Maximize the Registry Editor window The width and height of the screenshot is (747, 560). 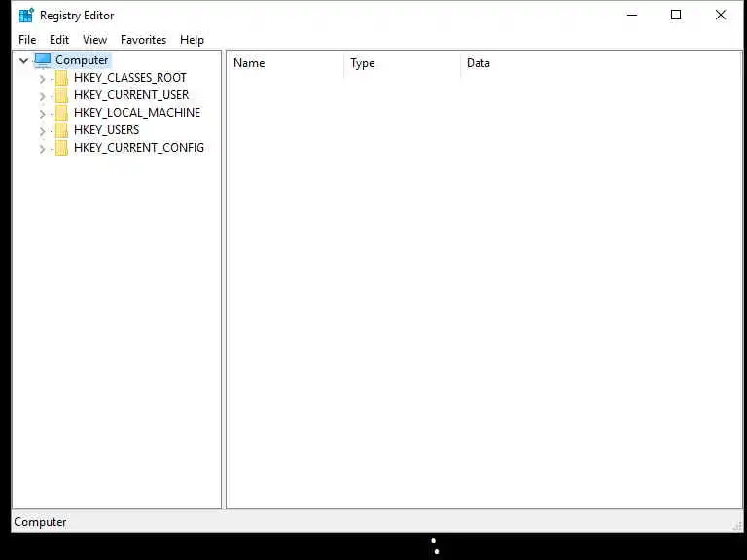[676, 15]
